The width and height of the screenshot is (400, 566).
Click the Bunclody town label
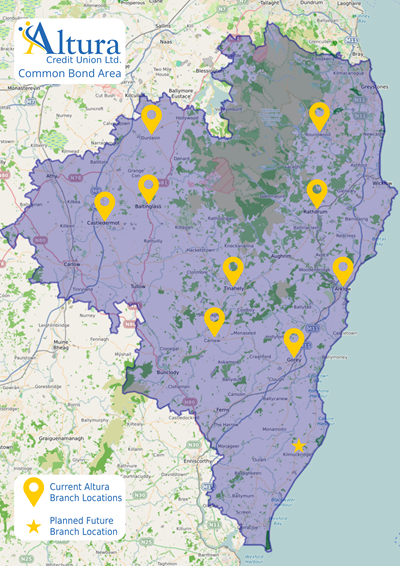168,373
